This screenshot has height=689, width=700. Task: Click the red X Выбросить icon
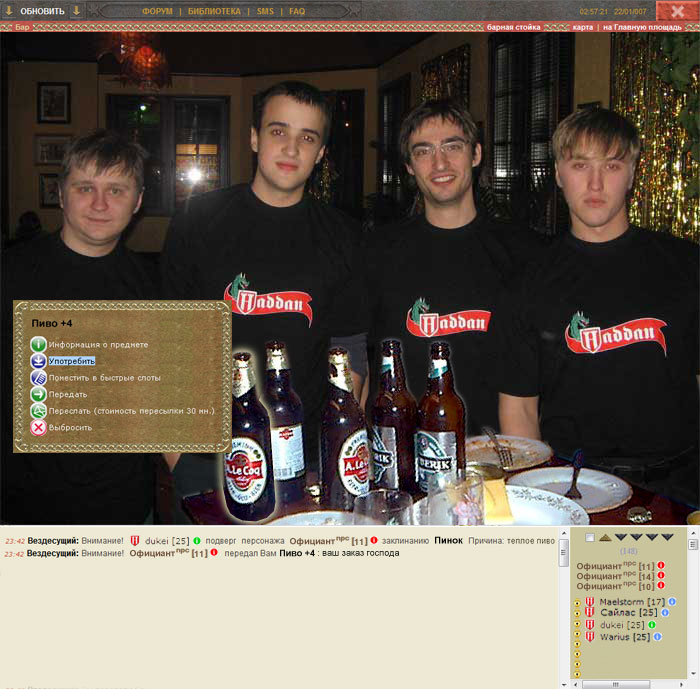click(38, 427)
